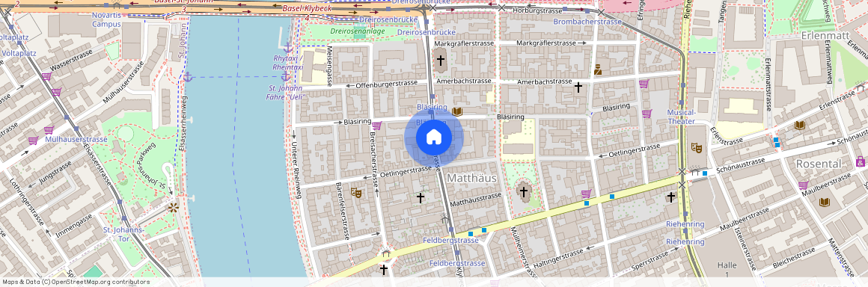Click the shopping cart near Maulbeerstrasse in Rosental
The width and height of the screenshot is (868, 287).
point(803,185)
